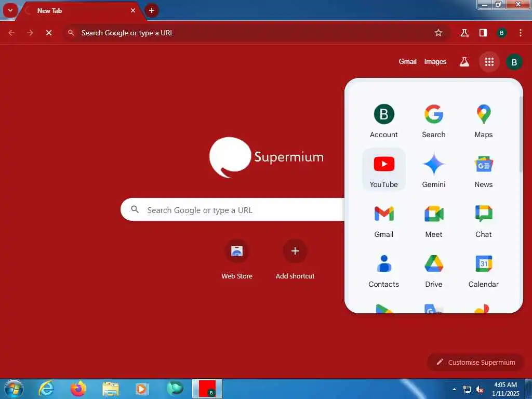Open the teal bubble taskbar app

pyautogui.click(x=175, y=389)
